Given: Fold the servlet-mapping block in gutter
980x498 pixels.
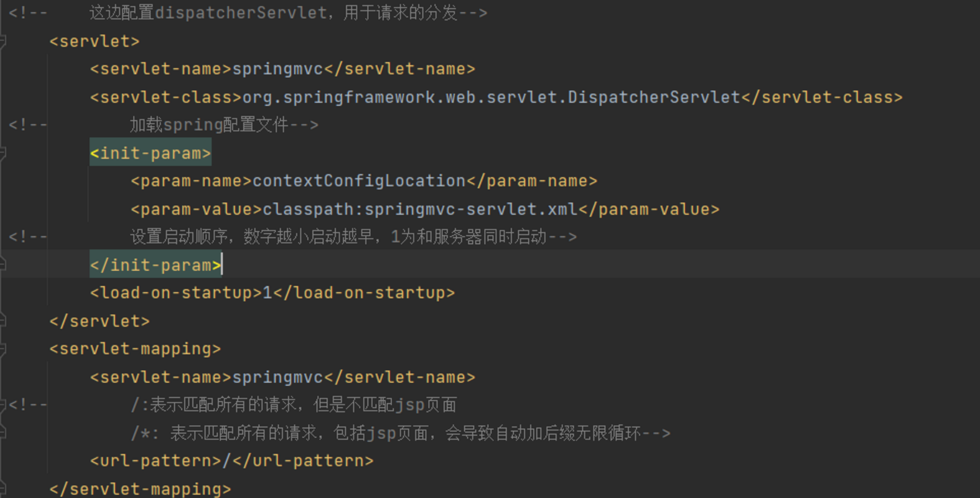Looking at the screenshot, I should 2,349.
